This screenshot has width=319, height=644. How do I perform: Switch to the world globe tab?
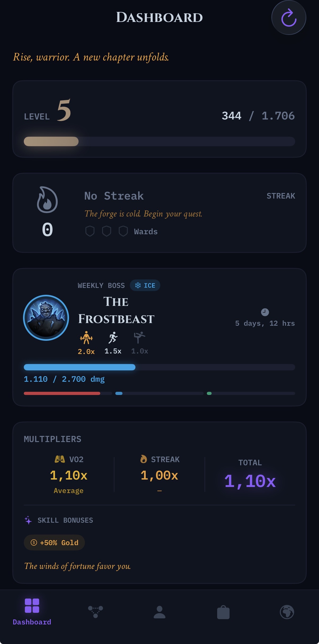coord(287,612)
